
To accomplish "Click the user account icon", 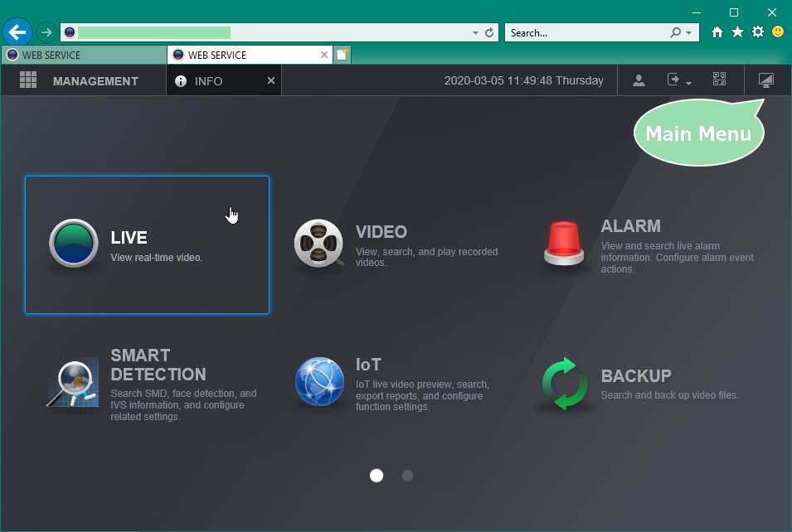I will [x=639, y=80].
